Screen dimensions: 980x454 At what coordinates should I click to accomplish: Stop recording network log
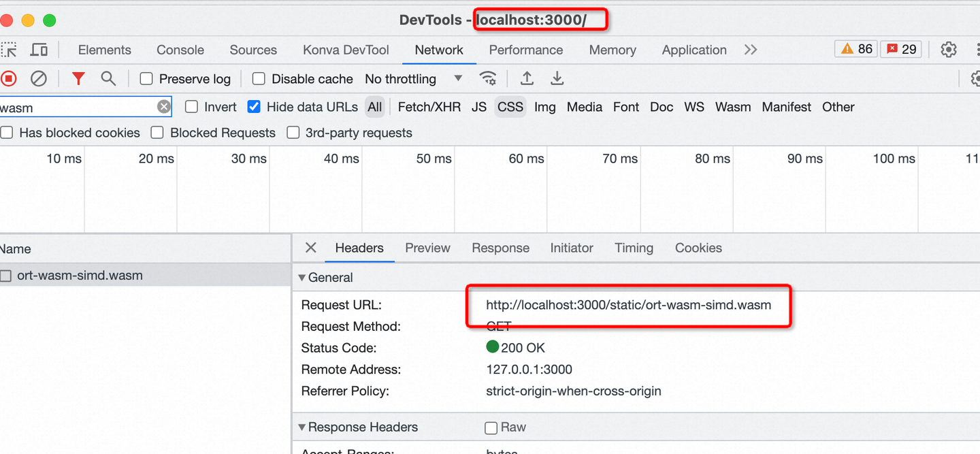9,79
